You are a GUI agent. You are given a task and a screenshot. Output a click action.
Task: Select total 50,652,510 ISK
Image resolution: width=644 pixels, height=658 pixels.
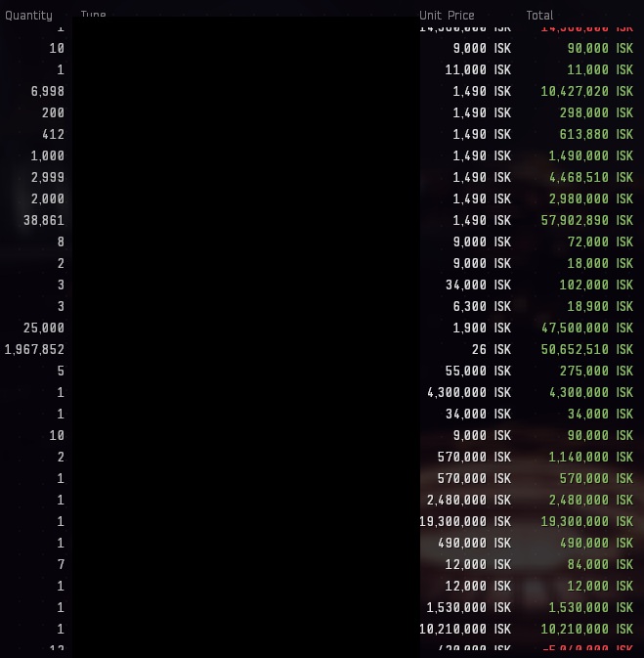click(x=586, y=349)
